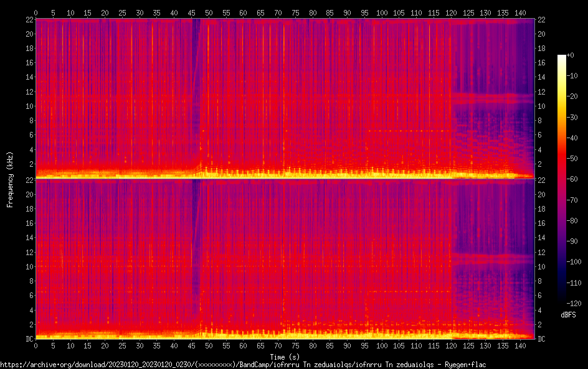Click the "Time (s)" axis label
588x369 pixels.
(x=286, y=357)
